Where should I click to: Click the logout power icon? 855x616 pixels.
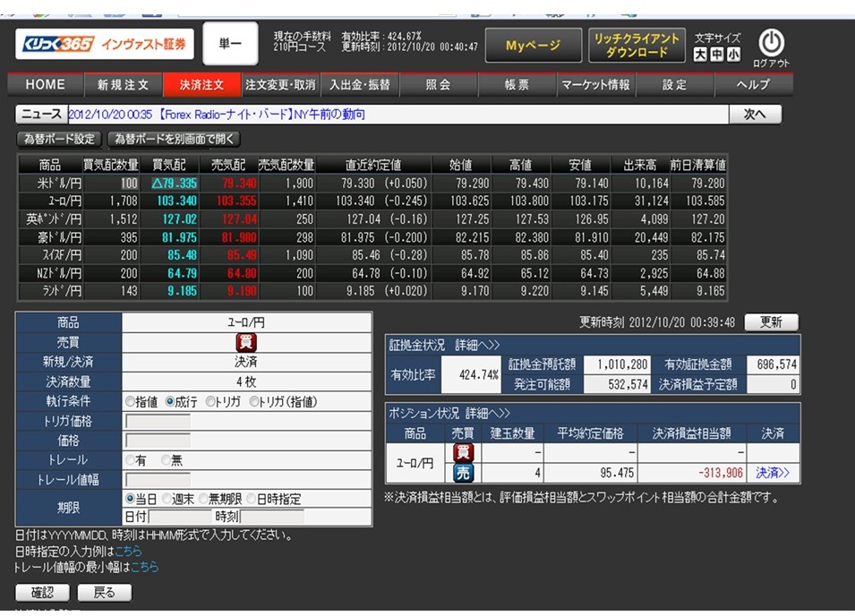pyautogui.click(x=771, y=42)
